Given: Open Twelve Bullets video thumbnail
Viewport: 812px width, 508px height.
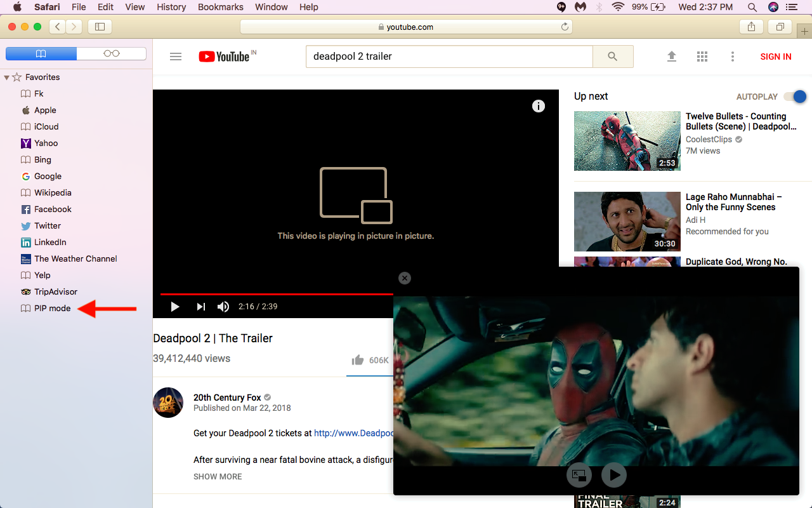Looking at the screenshot, I should [627, 141].
